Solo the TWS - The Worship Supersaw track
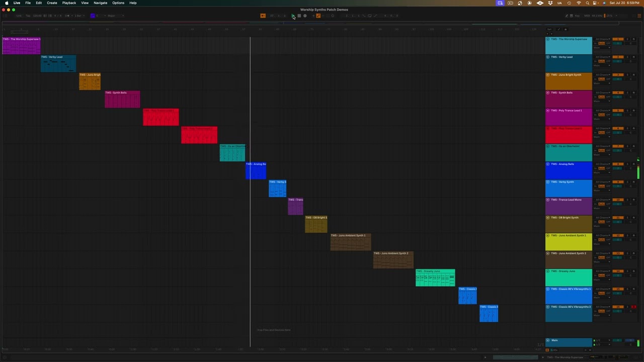This screenshot has width=644, height=362. [627, 39]
